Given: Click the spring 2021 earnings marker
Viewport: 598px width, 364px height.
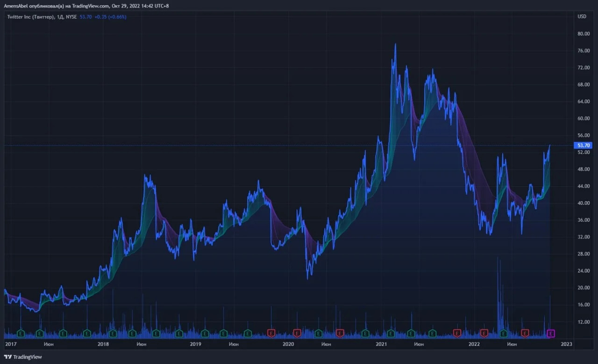Looking at the screenshot, I should 411,333.
